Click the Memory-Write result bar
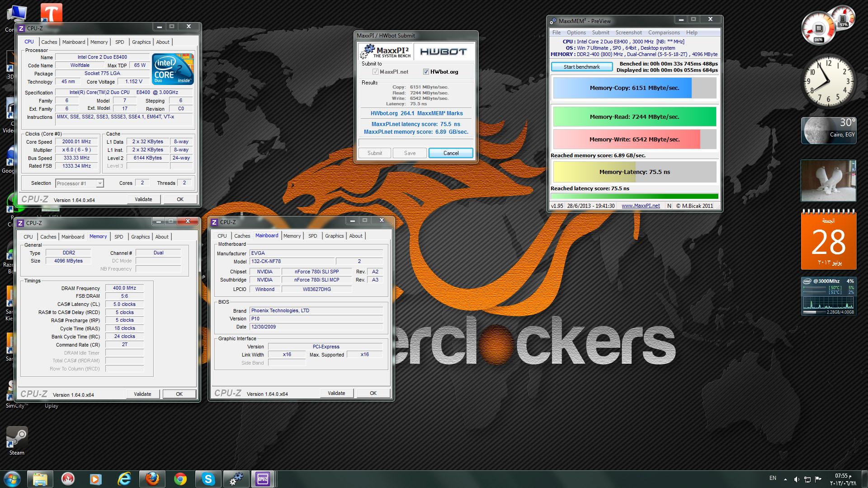The image size is (868, 488). click(x=635, y=139)
